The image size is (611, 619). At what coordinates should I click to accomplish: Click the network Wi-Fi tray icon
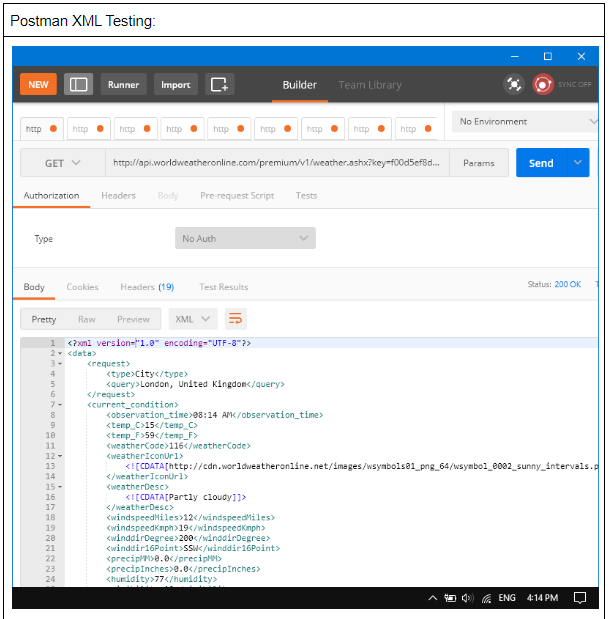coord(486,598)
